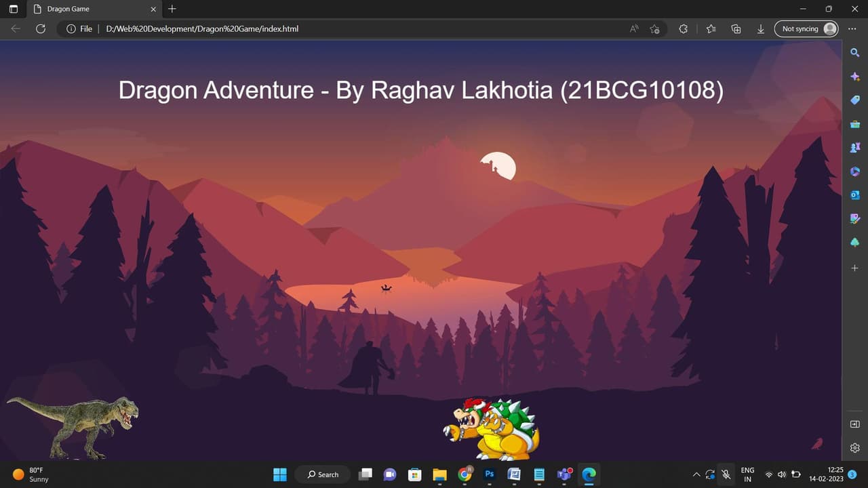Open the tab actions menu icon
This screenshot has width=868, height=488.
click(14, 9)
